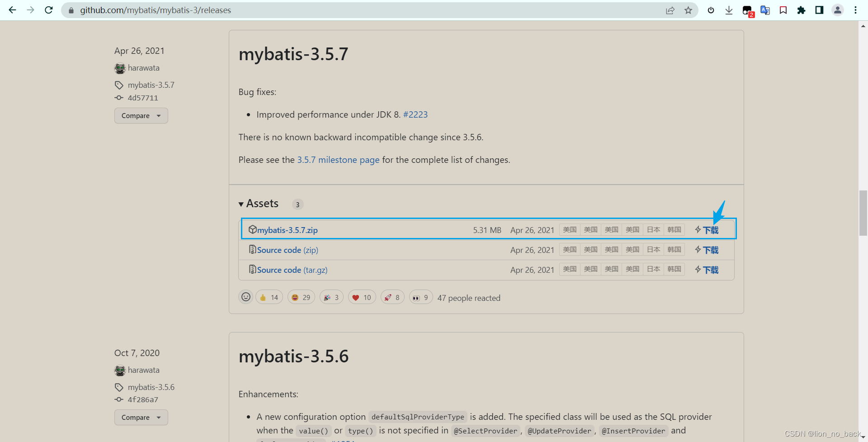Click the scrollbar up arrow
868x442 pixels.
[x=863, y=26]
